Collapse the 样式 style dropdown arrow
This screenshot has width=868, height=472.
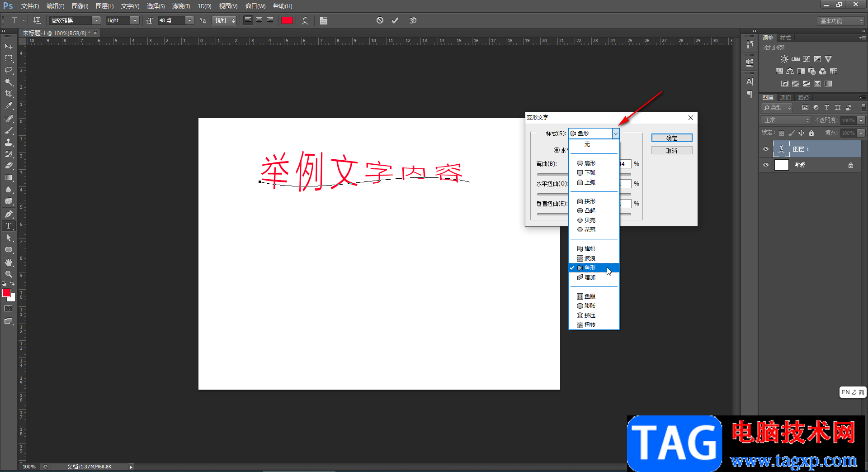point(616,133)
